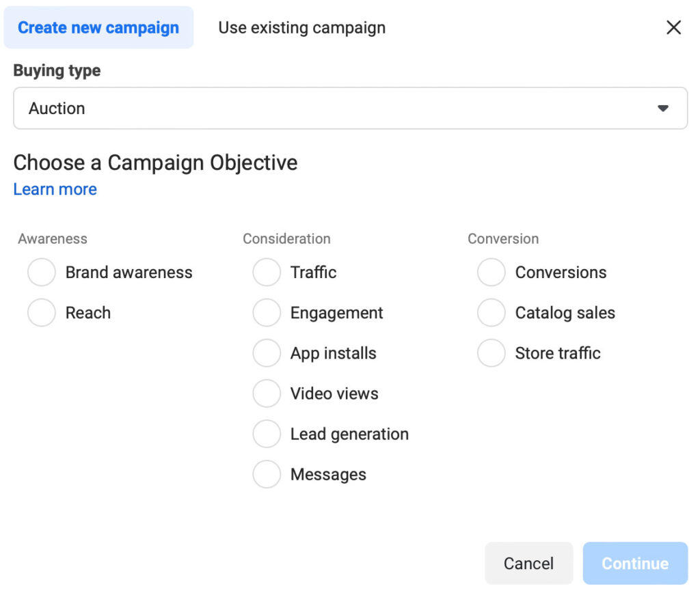700x593 pixels.
Task: Open the Buying type dropdown
Action: (x=350, y=107)
